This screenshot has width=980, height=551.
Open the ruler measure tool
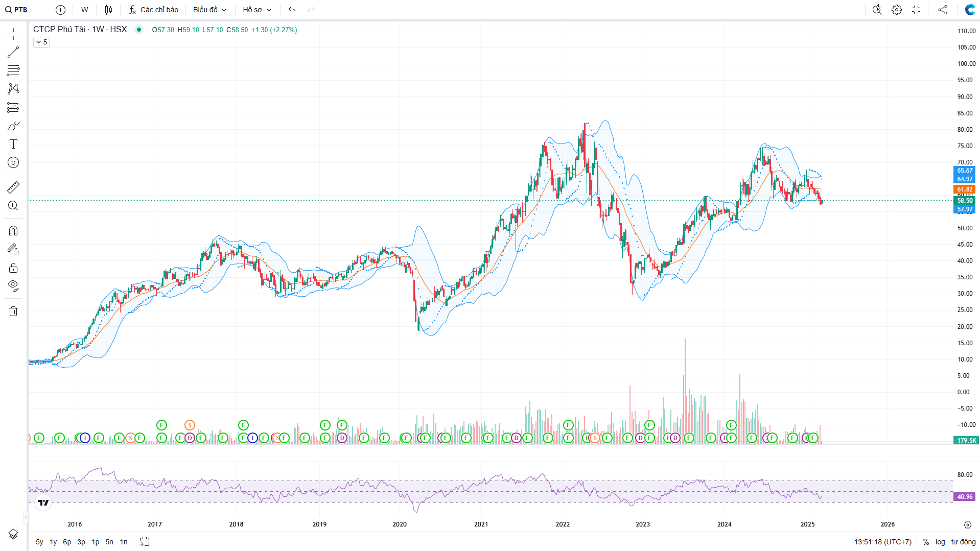pyautogui.click(x=13, y=187)
